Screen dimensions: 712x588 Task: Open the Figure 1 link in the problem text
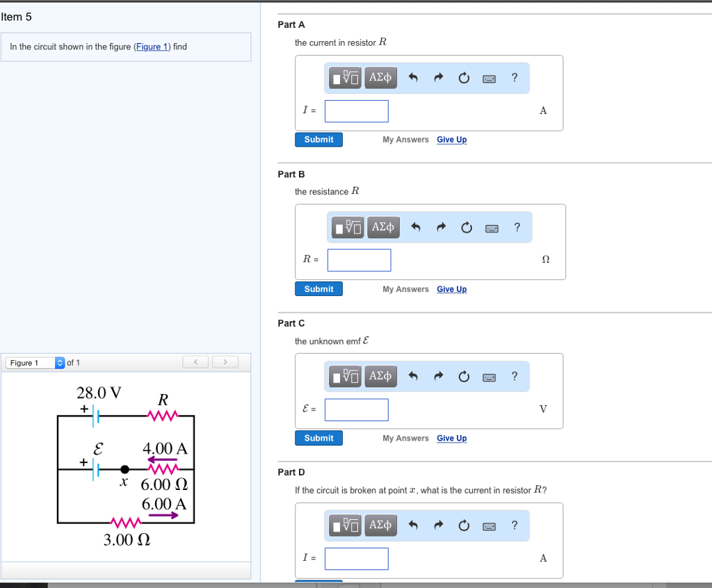pos(152,47)
